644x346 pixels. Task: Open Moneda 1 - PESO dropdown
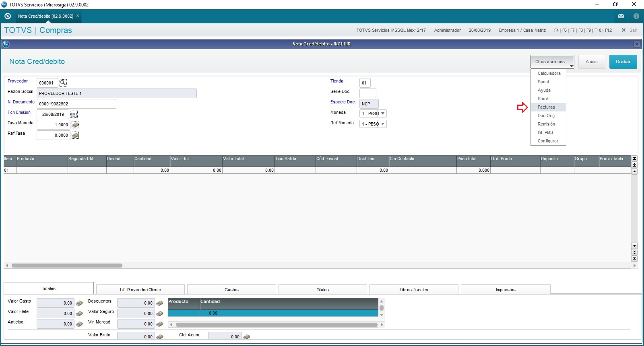pyautogui.click(x=373, y=113)
